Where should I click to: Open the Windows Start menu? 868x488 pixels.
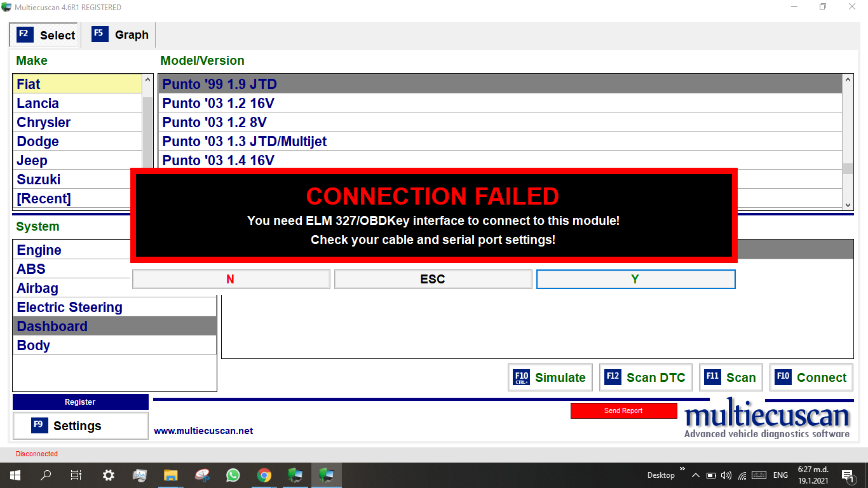coord(15,475)
